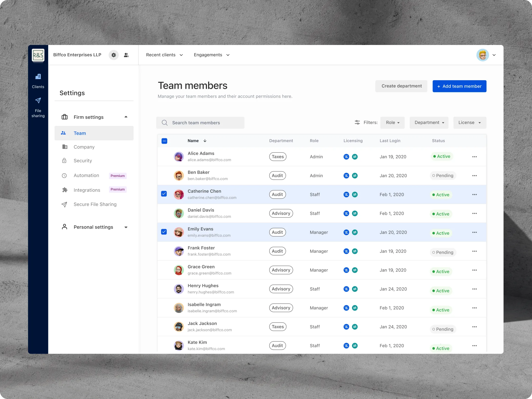Click the Create department button
The height and width of the screenshot is (399, 532).
click(401, 86)
